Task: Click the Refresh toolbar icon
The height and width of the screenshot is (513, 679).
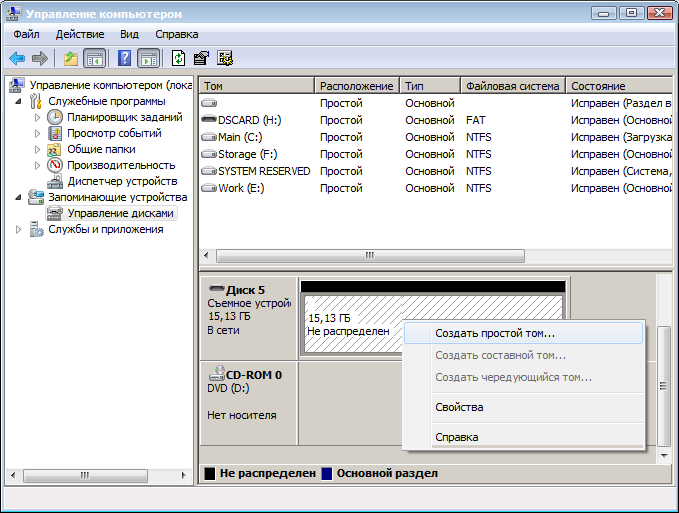Action: tap(179, 58)
